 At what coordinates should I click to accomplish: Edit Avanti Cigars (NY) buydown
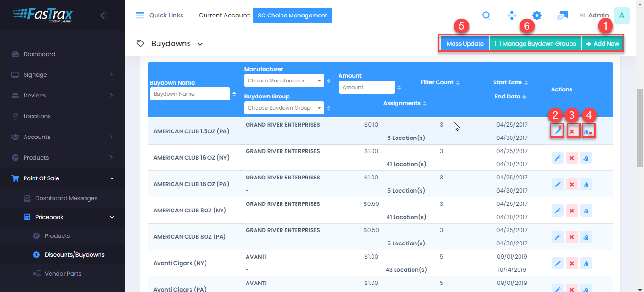pos(558,263)
